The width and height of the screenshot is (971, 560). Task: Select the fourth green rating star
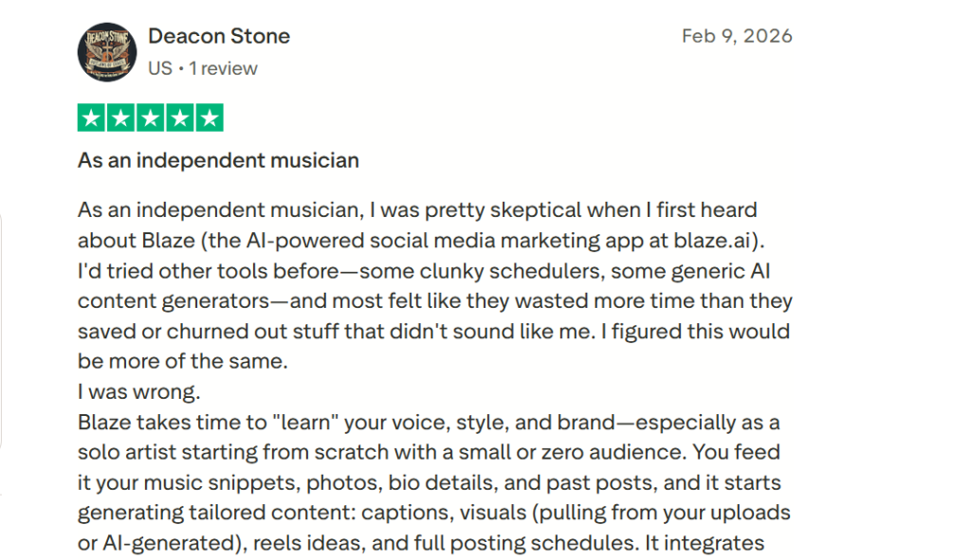pyautogui.click(x=180, y=118)
